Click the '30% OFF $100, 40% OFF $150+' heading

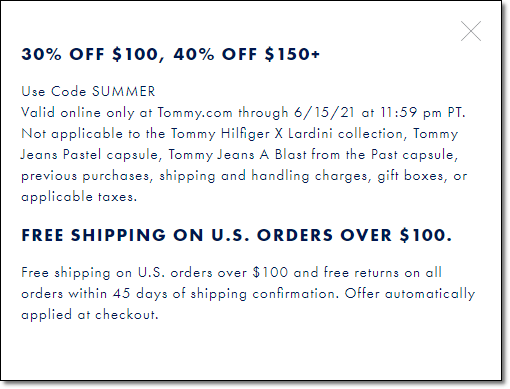(x=170, y=54)
